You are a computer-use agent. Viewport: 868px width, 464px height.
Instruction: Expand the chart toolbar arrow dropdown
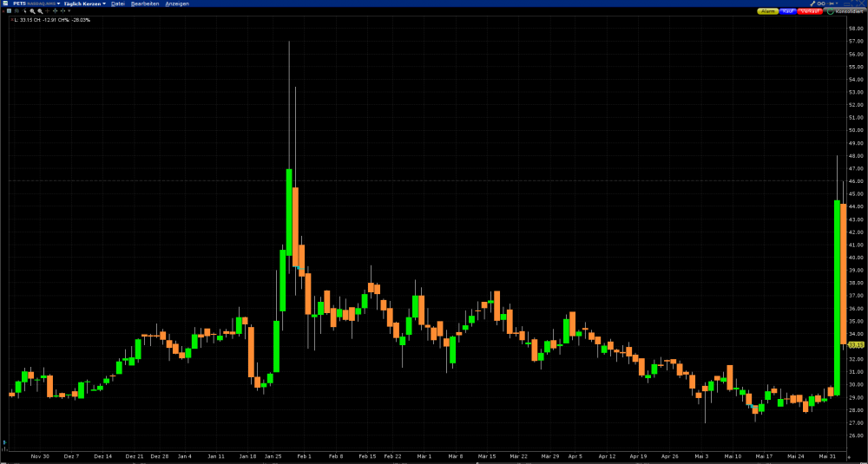pos(69,10)
